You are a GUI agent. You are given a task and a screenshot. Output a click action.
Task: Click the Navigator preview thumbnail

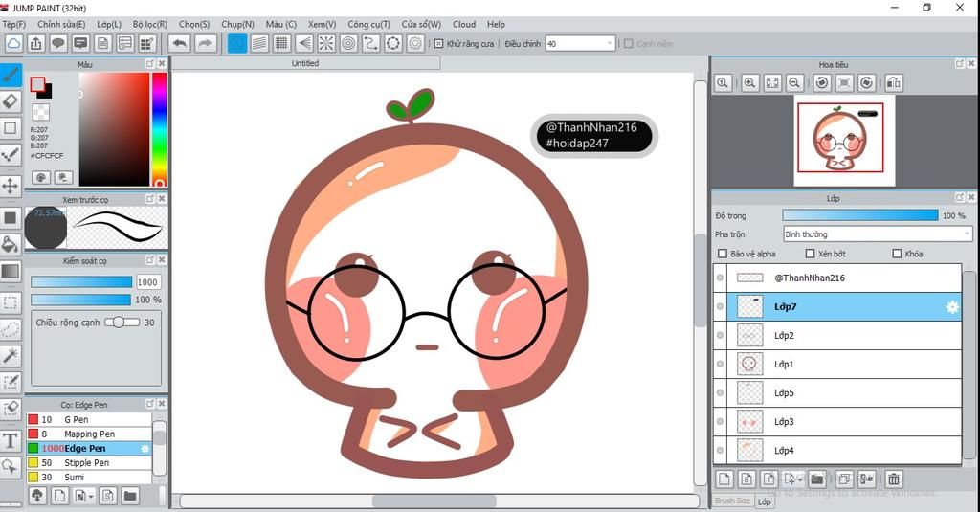coord(844,140)
